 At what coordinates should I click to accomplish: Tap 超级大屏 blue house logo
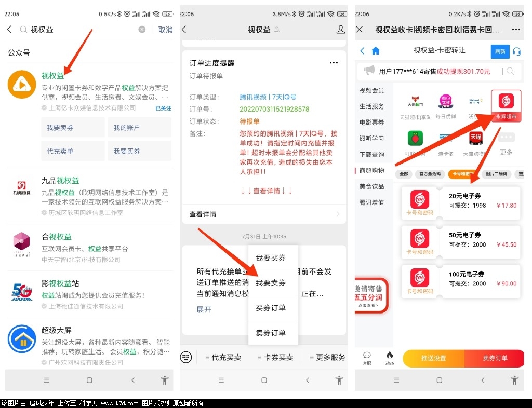pyautogui.click(x=22, y=339)
